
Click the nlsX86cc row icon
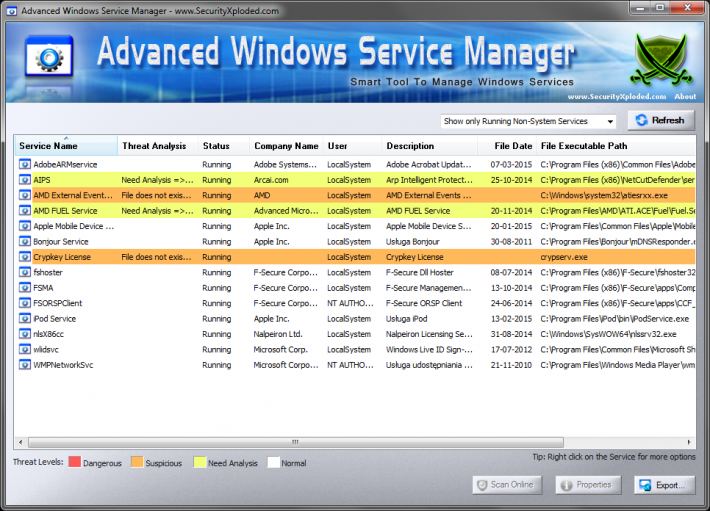[x=24, y=334]
